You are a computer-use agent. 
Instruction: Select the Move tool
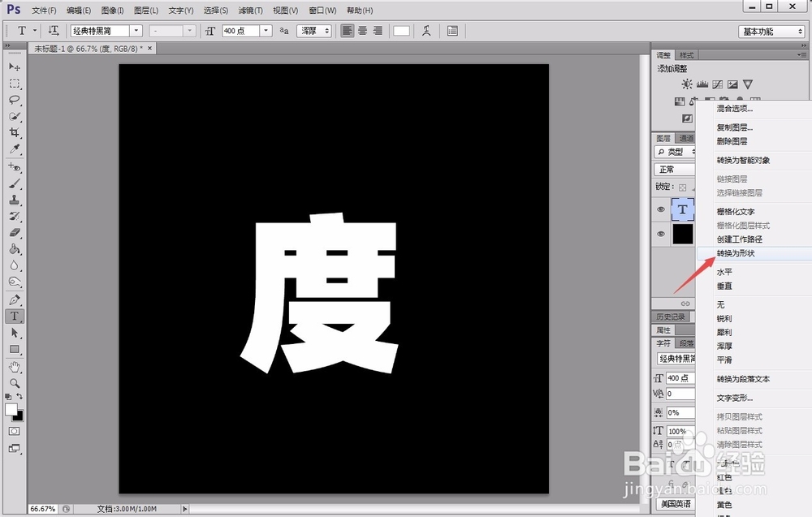pos(15,67)
